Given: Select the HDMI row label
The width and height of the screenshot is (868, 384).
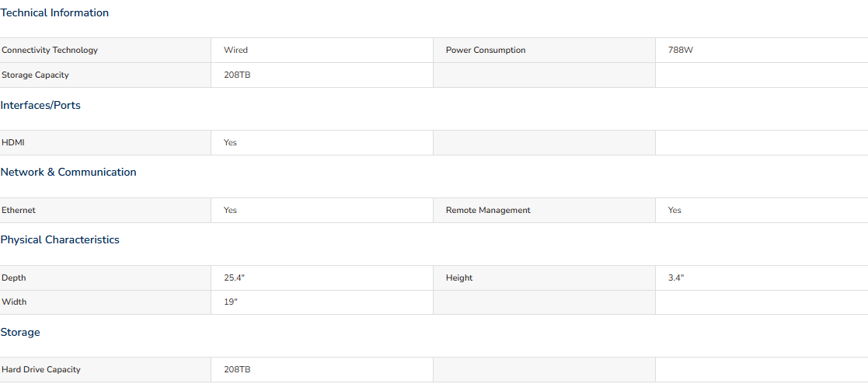Looking at the screenshot, I should 13,142.
